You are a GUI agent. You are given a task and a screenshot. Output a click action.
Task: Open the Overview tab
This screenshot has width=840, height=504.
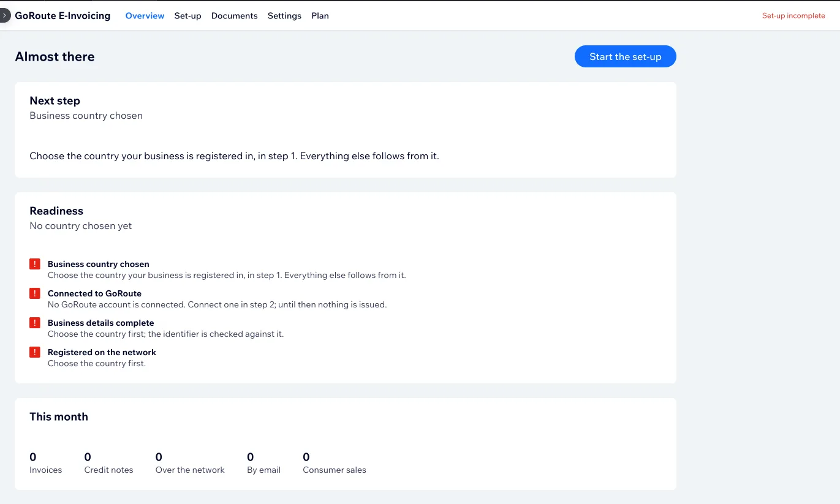click(145, 16)
